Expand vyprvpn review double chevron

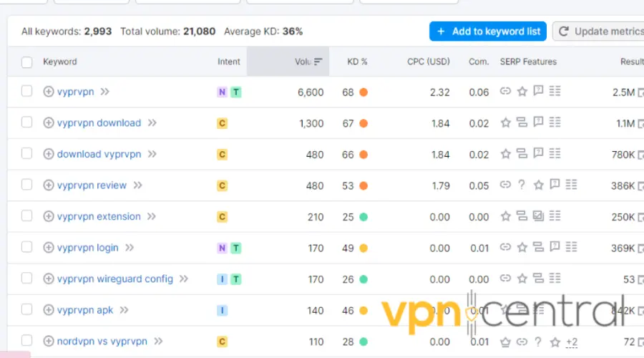pyautogui.click(x=137, y=185)
